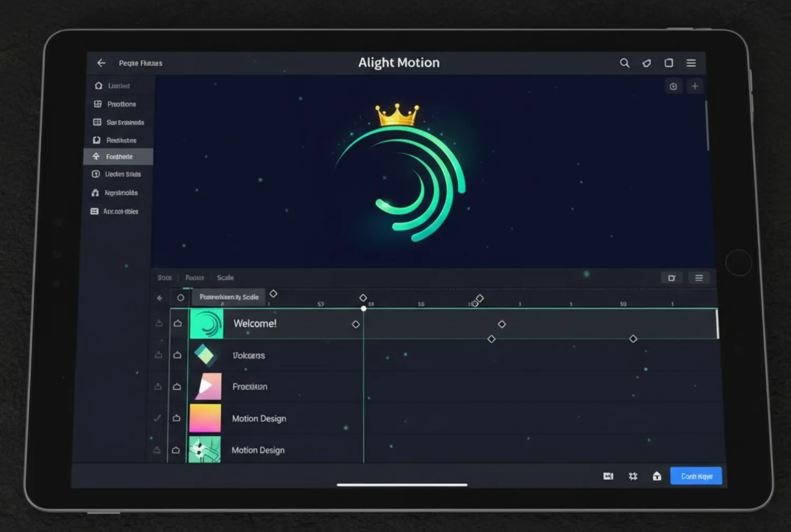
Task: Click the playhead handle on the timeline
Action: coord(363,308)
